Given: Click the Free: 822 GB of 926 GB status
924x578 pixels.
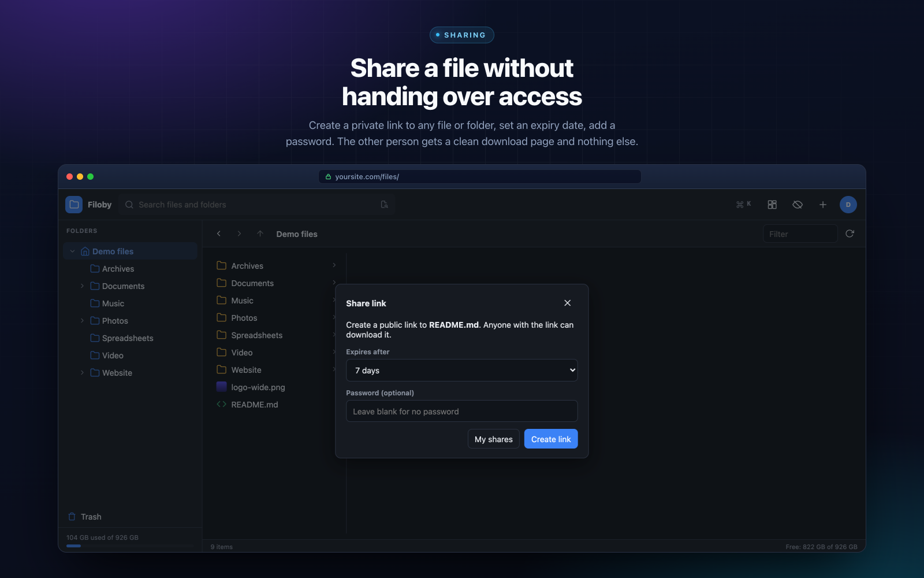Looking at the screenshot, I should tap(821, 547).
